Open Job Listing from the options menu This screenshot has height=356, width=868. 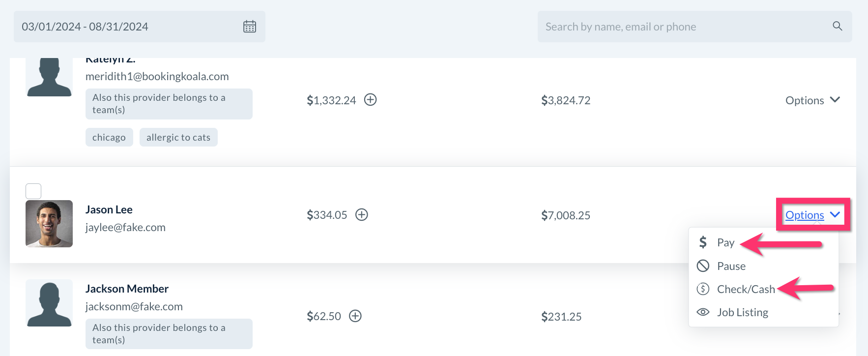pyautogui.click(x=742, y=312)
